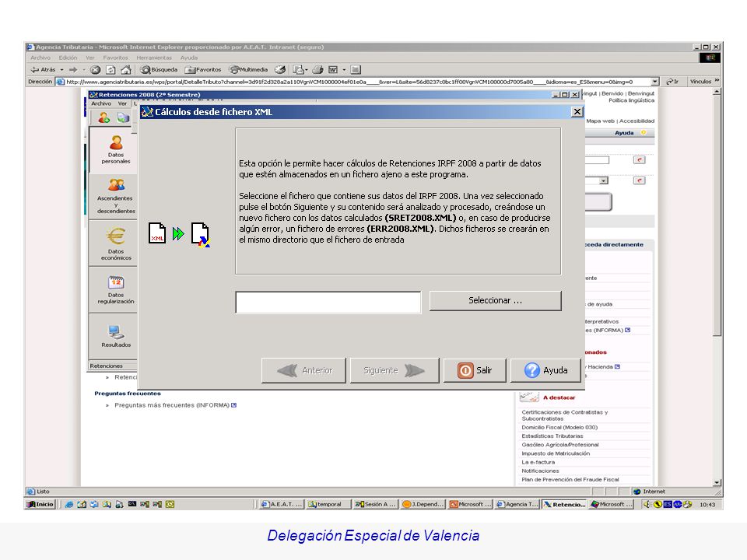Screen dimensions: 747x560
Task: Click the Anterior button
Action: (x=304, y=370)
